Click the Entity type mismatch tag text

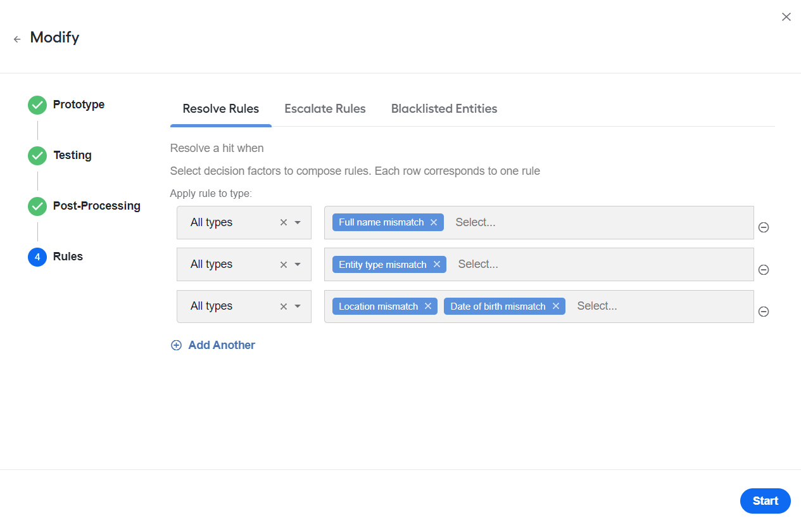tap(382, 264)
